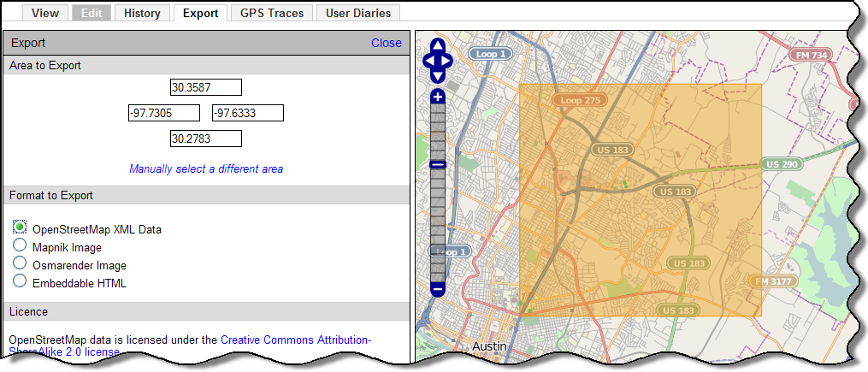Click the Format to Export heading

[51, 196]
